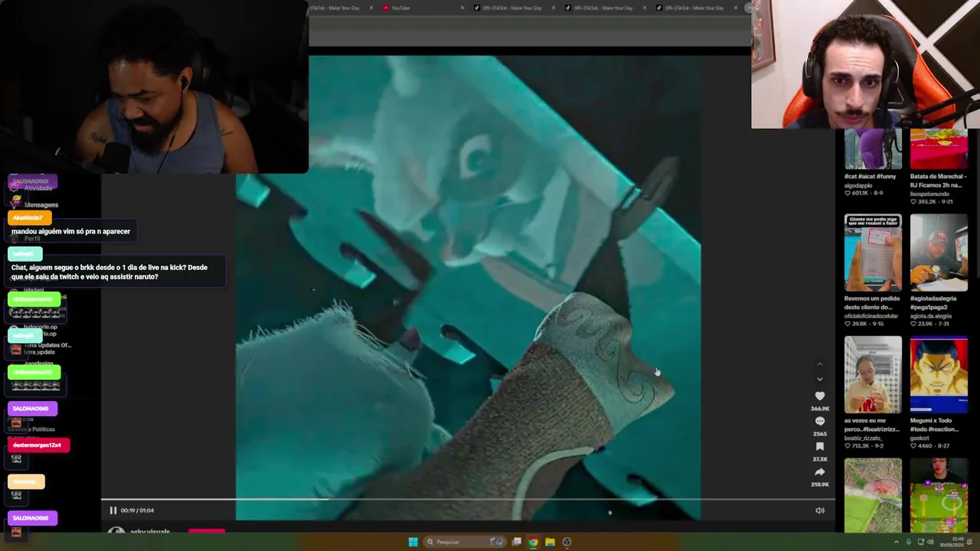
Task: Open OBS Studio from the taskbar
Action: click(x=567, y=542)
